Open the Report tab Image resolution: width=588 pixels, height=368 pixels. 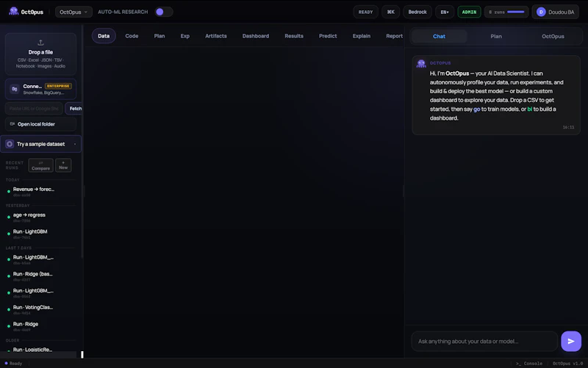[394, 36]
